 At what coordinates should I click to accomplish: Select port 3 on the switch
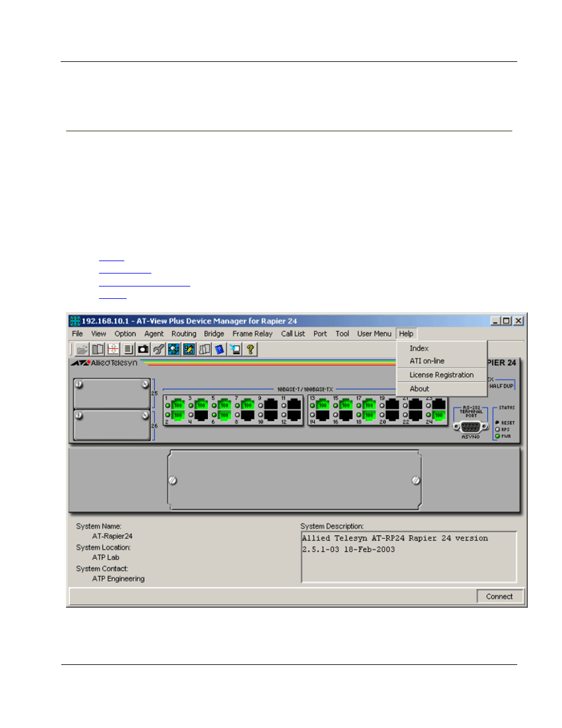coord(201,405)
